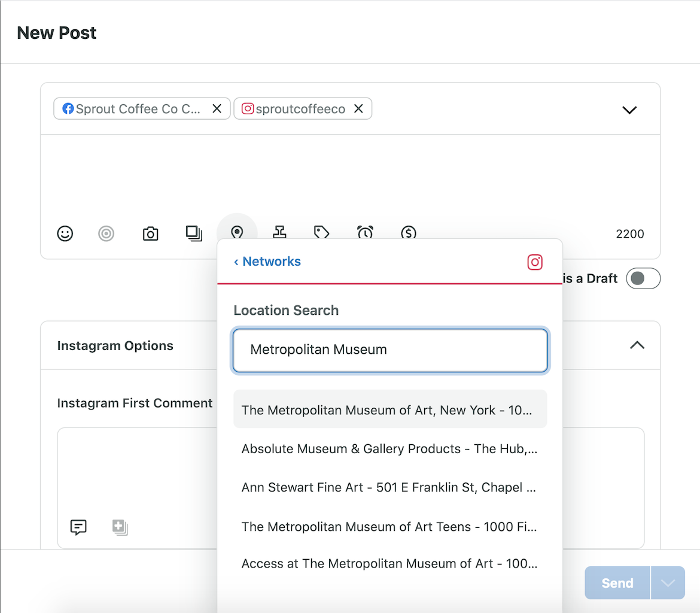Open the tags label icon
700x613 pixels.
(x=321, y=232)
